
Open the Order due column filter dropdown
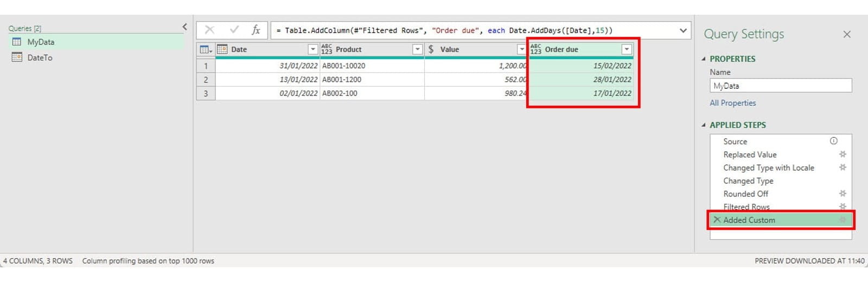tap(627, 49)
